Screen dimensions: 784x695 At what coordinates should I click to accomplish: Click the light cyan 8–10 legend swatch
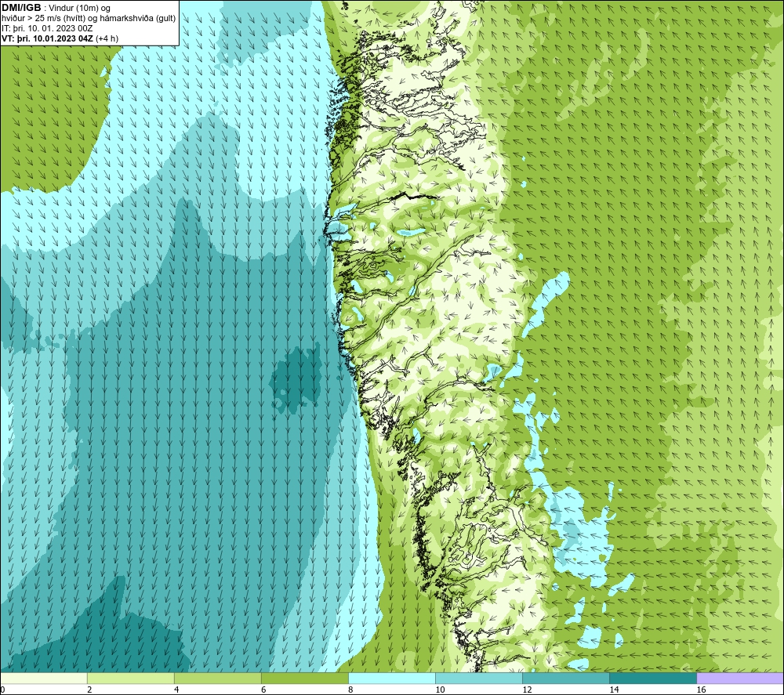(391, 678)
